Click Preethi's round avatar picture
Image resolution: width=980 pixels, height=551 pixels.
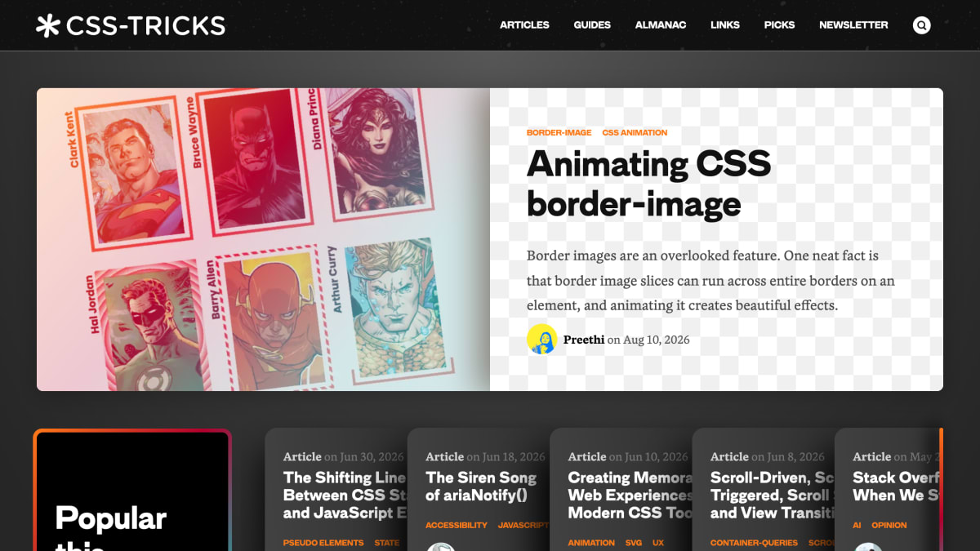pos(541,340)
